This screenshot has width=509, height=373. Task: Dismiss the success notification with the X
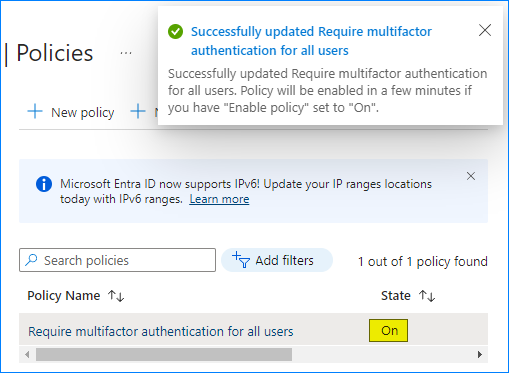[485, 30]
